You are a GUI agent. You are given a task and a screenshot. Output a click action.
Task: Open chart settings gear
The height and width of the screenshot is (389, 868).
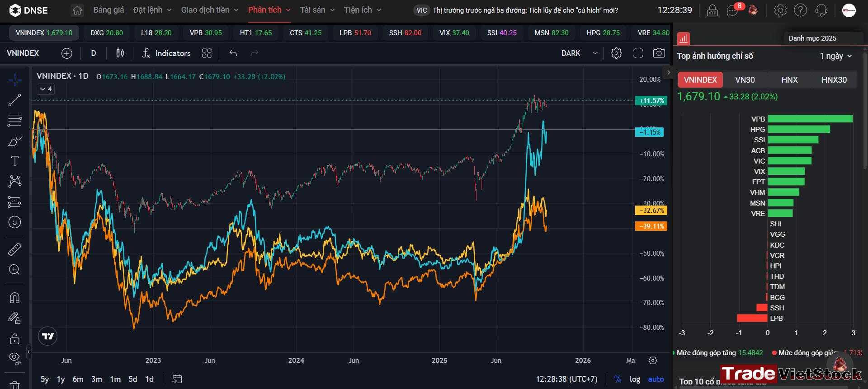point(616,53)
